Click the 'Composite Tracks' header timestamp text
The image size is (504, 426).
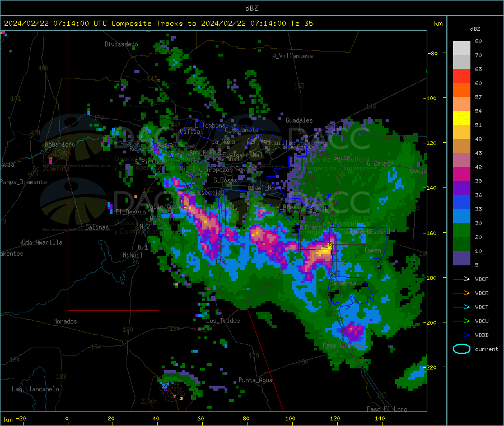pyautogui.click(x=158, y=24)
